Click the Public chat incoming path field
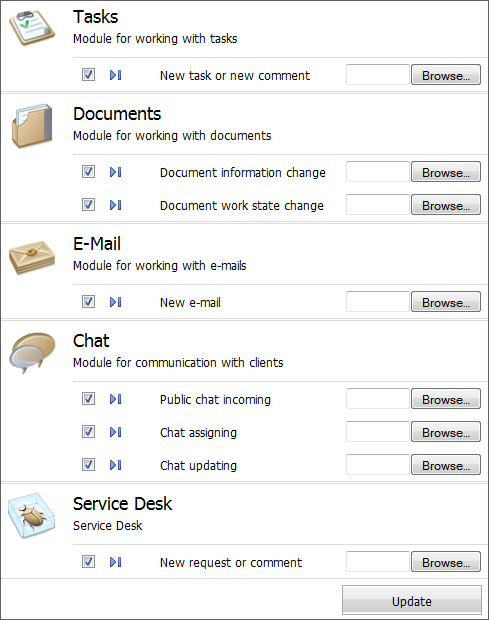Image resolution: width=489 pixels, height=620 pixels. [378, 399]
